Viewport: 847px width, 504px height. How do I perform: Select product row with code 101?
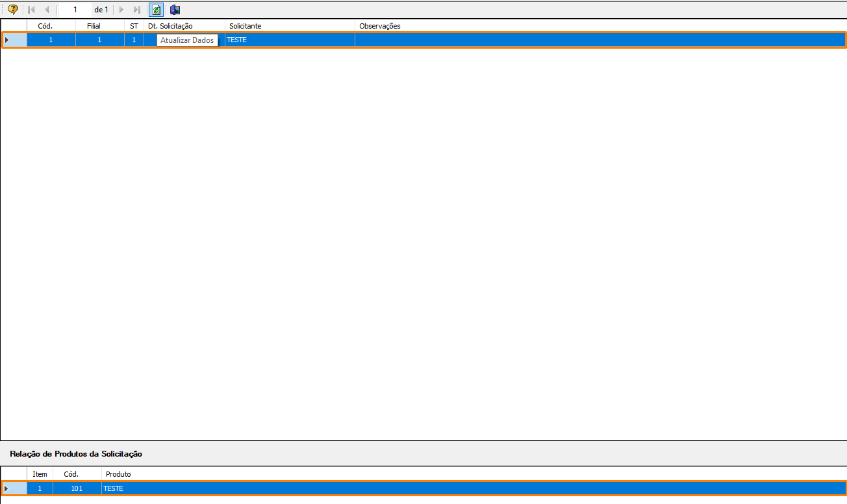click(x=77, y=488)
